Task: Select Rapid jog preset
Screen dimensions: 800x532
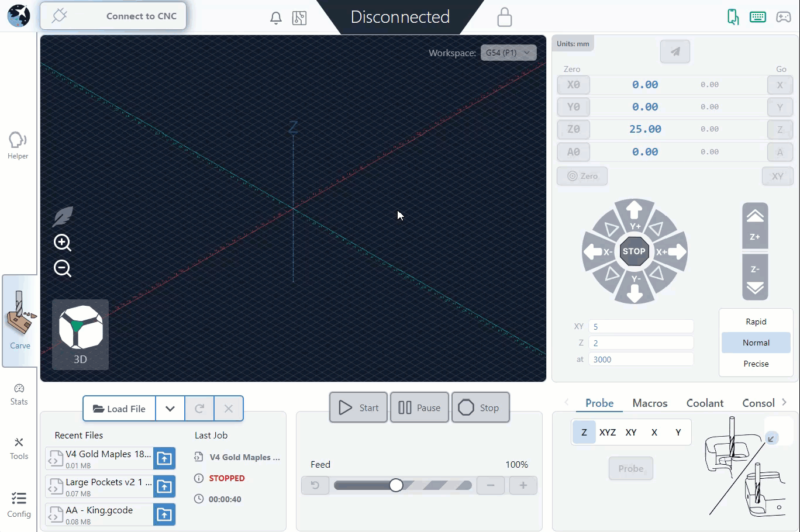Action: (756, 322)
